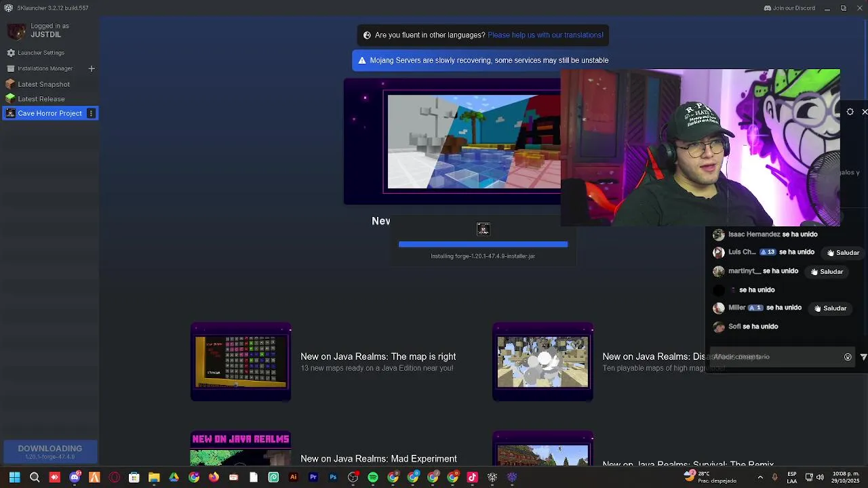
Task: Click the Mojang servers warning banner
Action: point(484,60)
